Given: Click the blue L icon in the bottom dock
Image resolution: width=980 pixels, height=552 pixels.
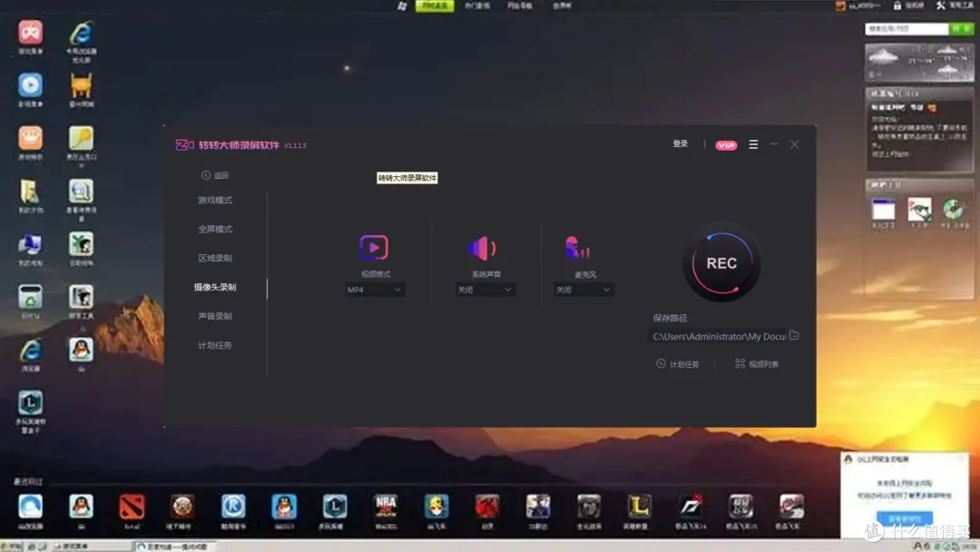Looking at the screenshot, I should pos(334,507).
